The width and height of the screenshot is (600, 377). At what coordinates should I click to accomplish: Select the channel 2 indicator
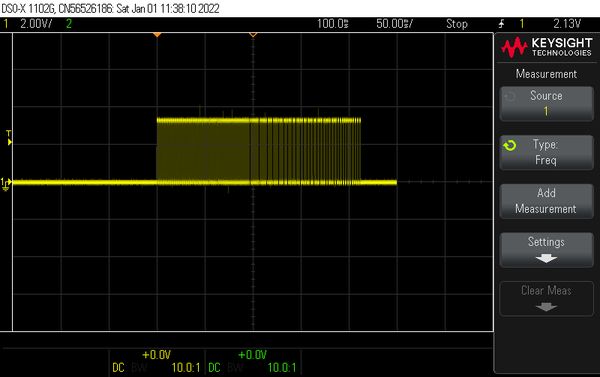click(x=69, y=24)
